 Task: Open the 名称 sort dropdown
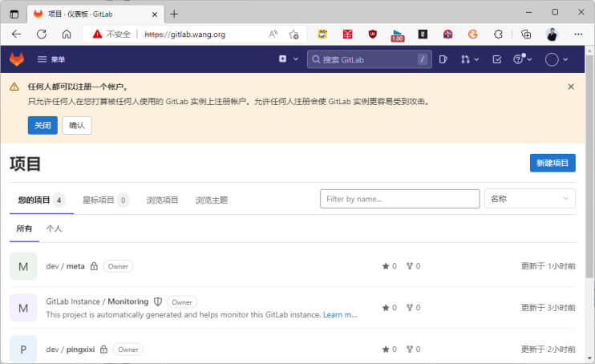530,199
